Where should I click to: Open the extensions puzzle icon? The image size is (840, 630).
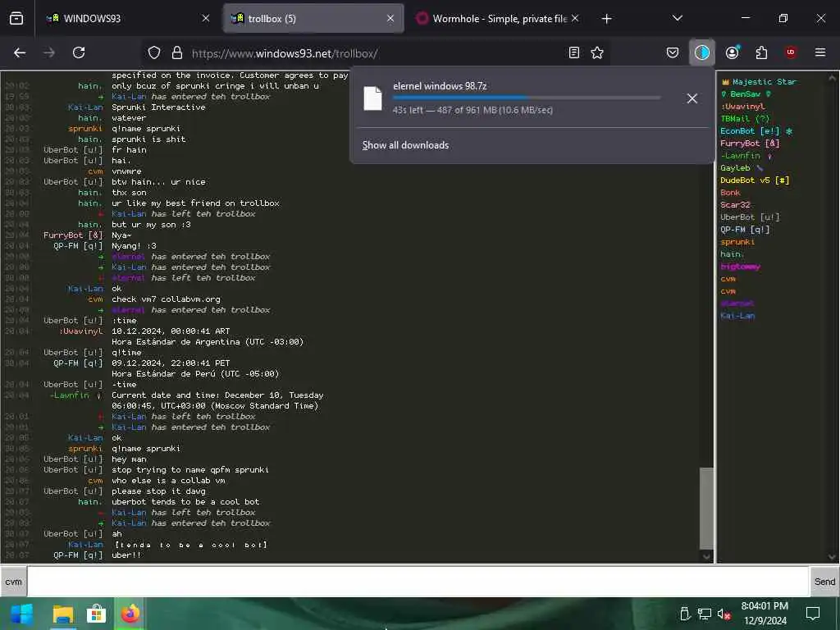[x=761, y=52]
